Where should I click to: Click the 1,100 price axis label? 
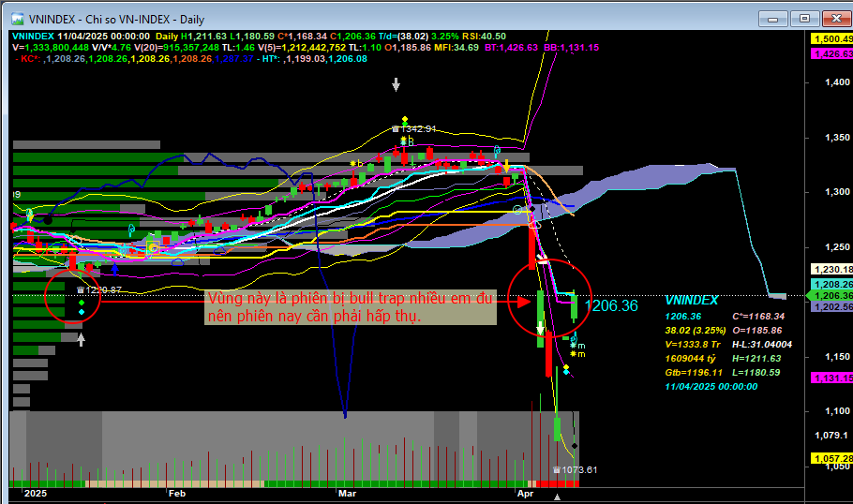click(837, 411)
